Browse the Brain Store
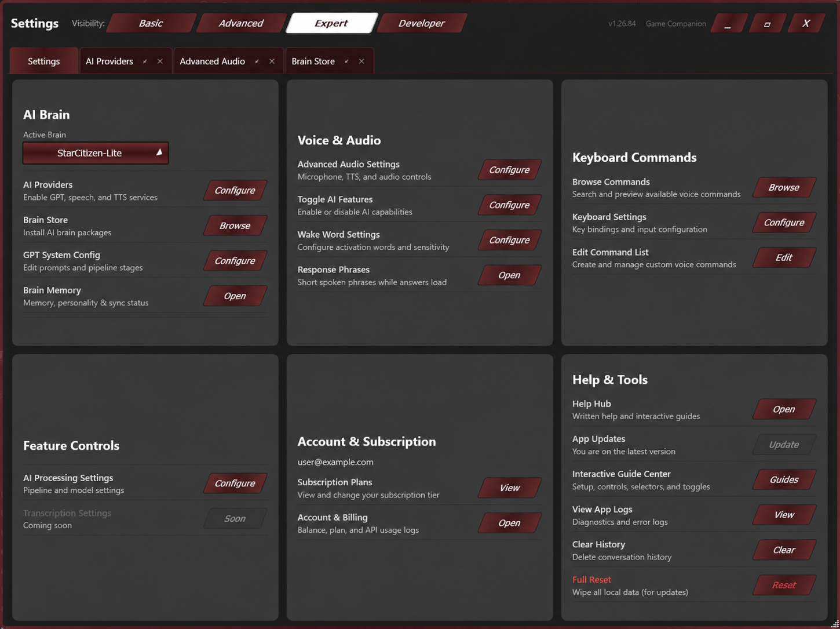840x629 pixels. click(235, 226)
